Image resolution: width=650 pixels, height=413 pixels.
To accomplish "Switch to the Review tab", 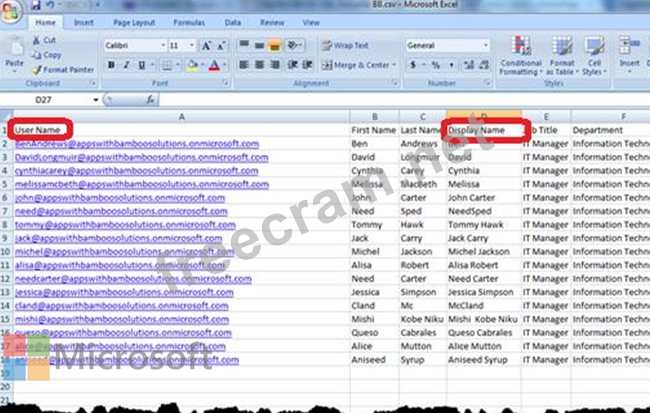I will click(x=272, y=22).
